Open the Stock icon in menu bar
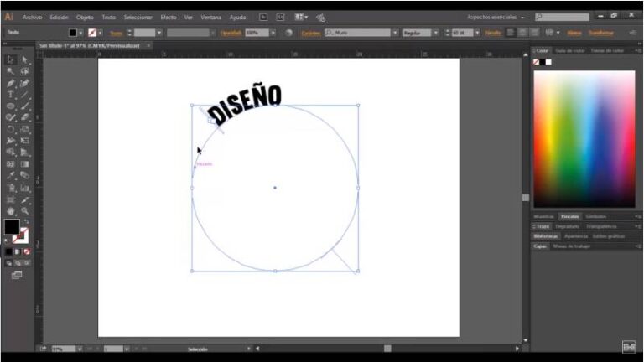The image size is (644, 362). [280, 18]
